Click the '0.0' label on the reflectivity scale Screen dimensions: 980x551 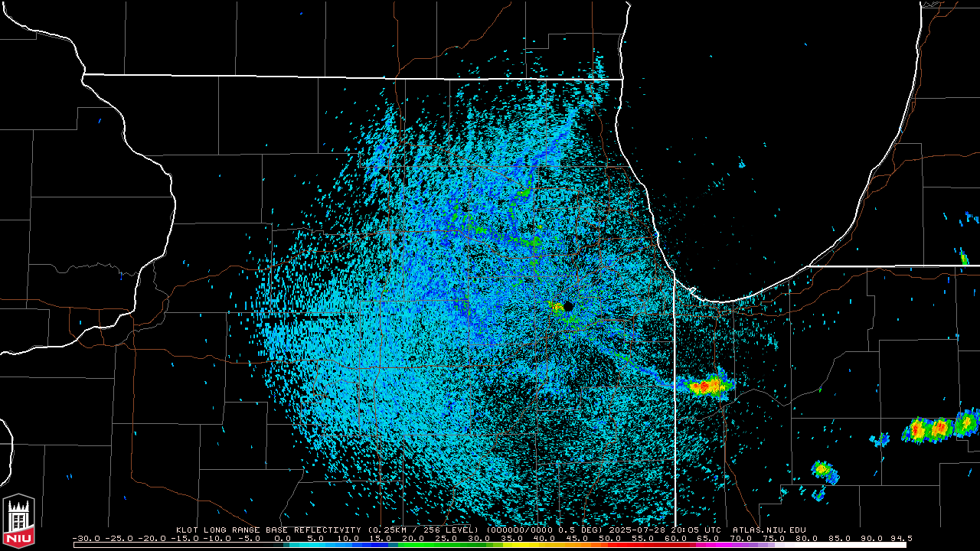tap(282, 539)
